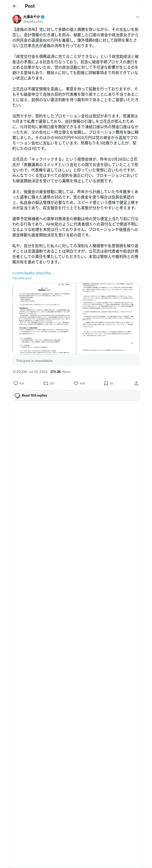Click Translate post
The height and width of the screenshot is (868, 152).
coord(22,278)
